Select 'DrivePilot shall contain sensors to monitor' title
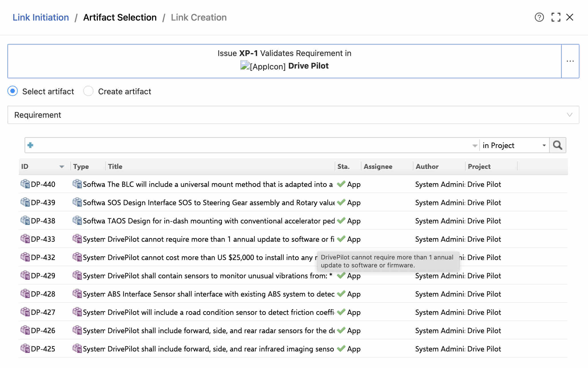The height and width of the screenshot is (368, 588). (220, 276)
